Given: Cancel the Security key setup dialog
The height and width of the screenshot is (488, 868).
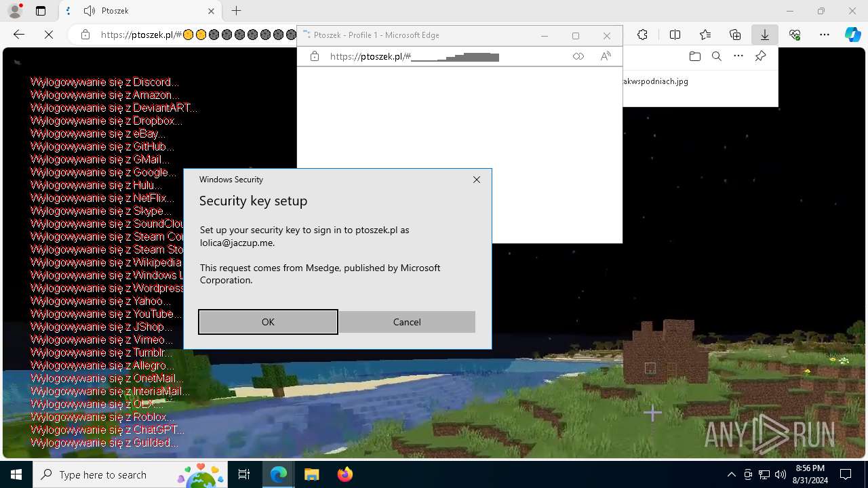Looking at the screenshot, I should [x=407, y=322].
